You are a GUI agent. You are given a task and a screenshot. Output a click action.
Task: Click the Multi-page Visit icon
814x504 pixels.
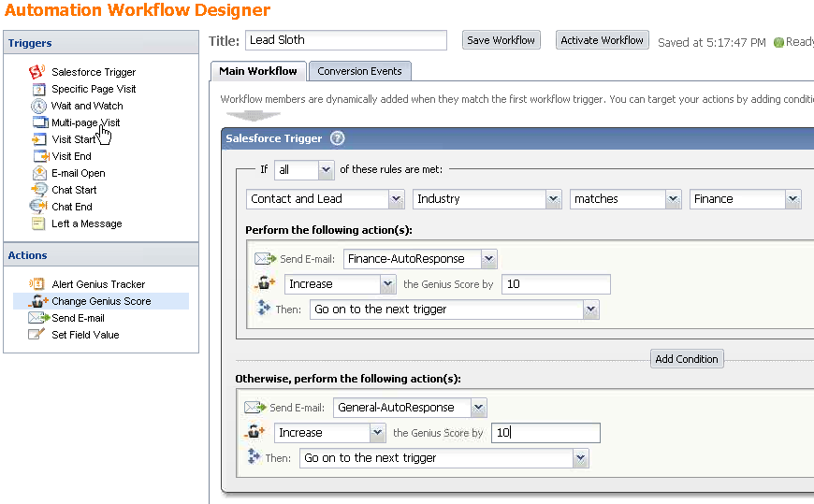tap(40, 122)
